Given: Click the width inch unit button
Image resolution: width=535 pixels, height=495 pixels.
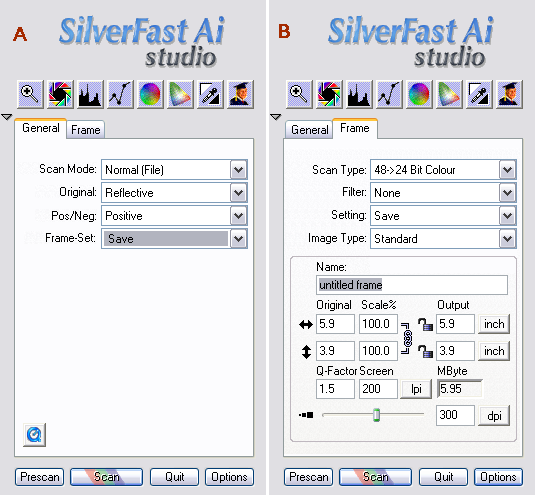Looking at the screenshot, I should coord(494,324).
